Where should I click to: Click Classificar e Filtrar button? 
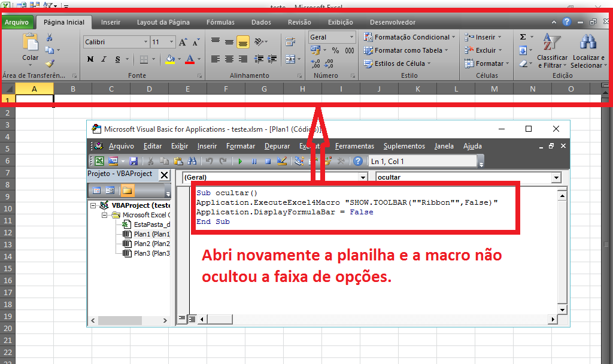click(x=552, y=51)
